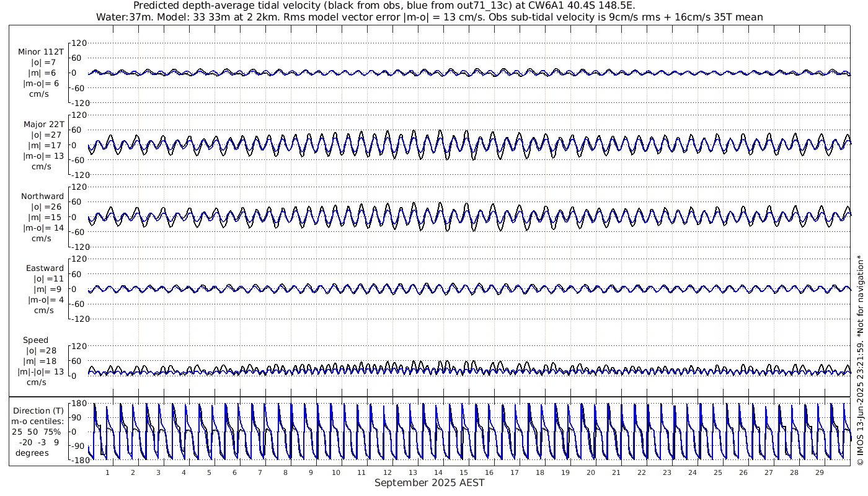Screen dimensions: 868x496
Task: Select the x-axis date label '5'
Action: (209, 472)
